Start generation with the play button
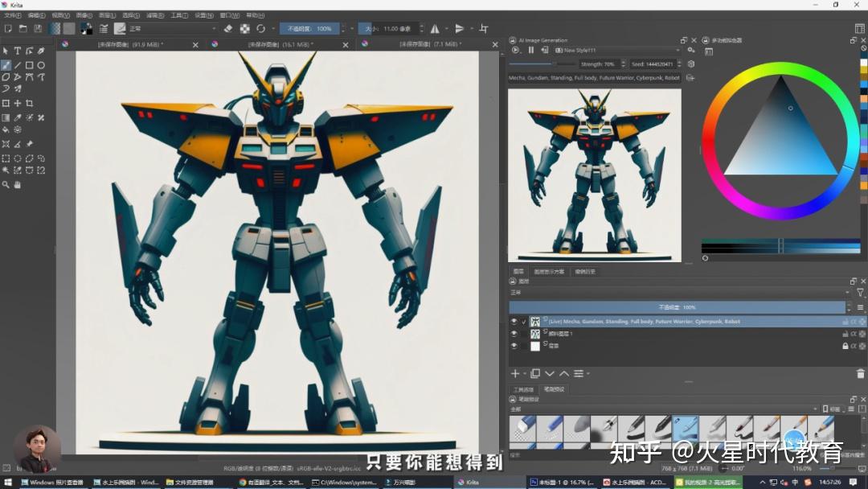The width and height of the screenshot is (868, 489). (514, 49)
